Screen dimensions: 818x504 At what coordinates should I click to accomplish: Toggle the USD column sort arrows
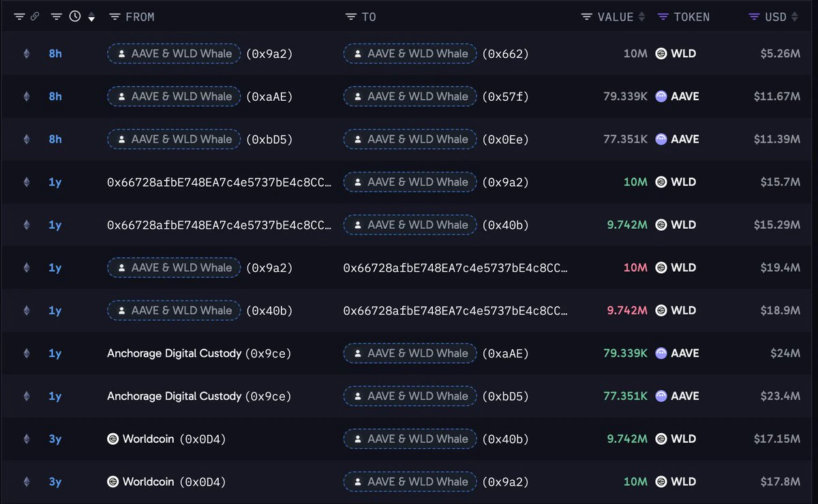pos(795,17)
